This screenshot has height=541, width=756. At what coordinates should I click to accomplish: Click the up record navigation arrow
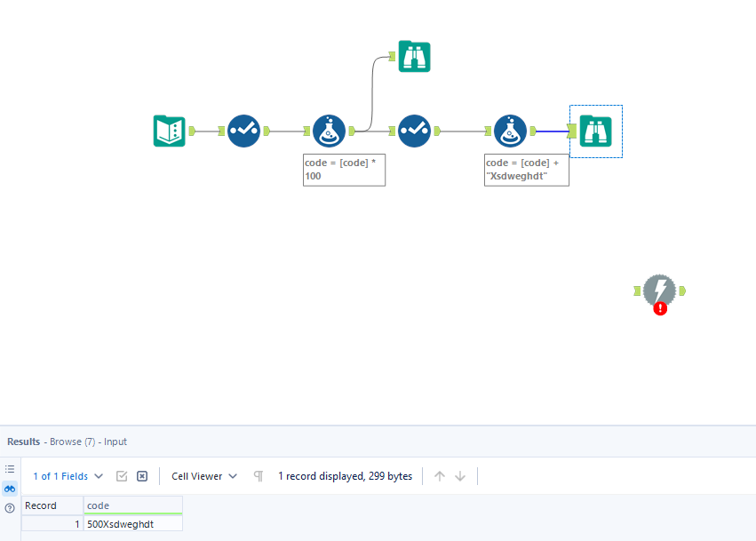click(440, 475)
